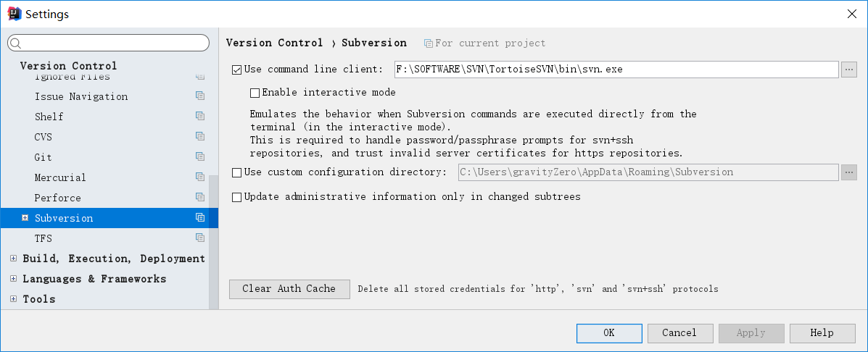Click the per-project icon beside CVS

coord(200,137)
